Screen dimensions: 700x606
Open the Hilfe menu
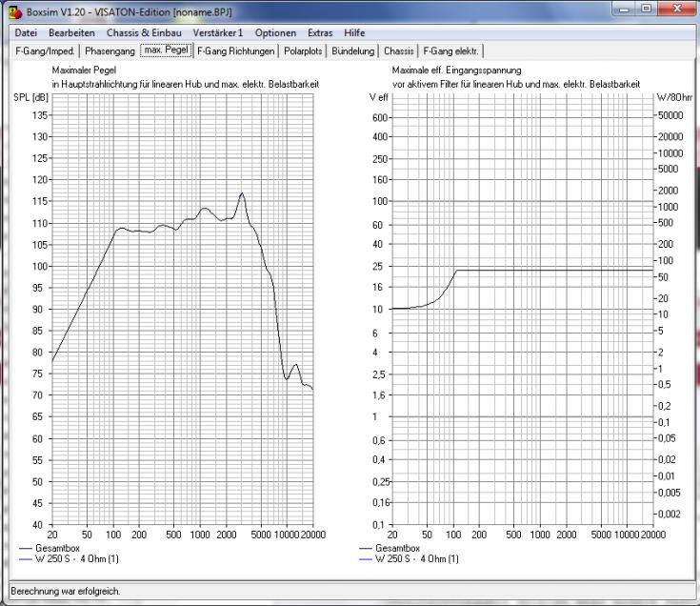click(x=354, y=33)
